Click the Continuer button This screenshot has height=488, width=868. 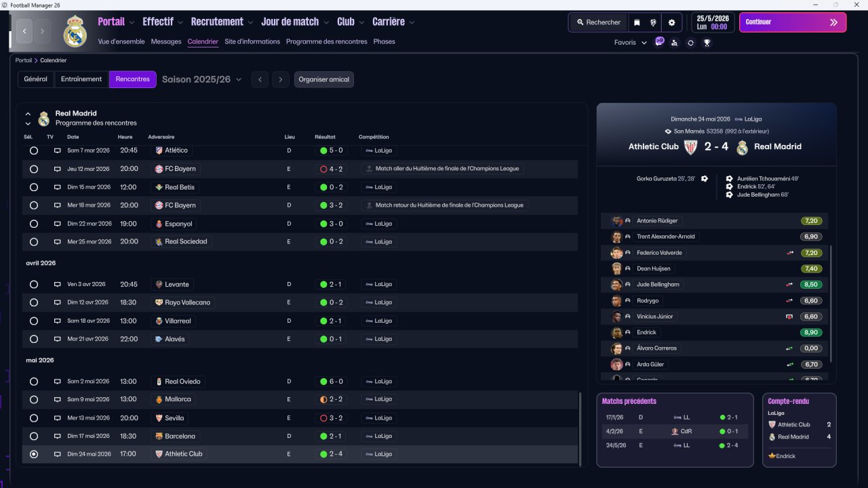pyautogui.click(x=793, y=22)
